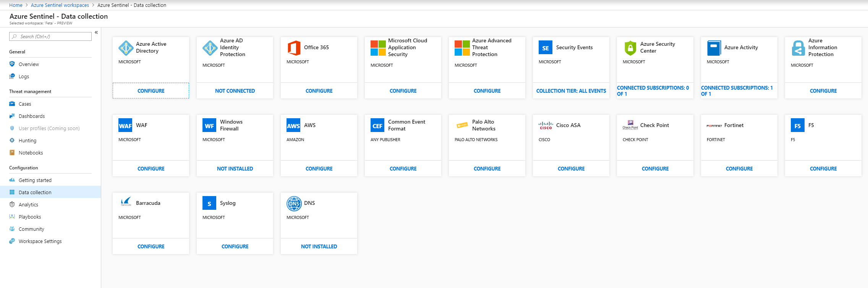Image resolution: width=868 pixels, height=288 pixels.
Task: Click the Office 365 connector icon
Action: pyautogui.click(x=293, y=48)
